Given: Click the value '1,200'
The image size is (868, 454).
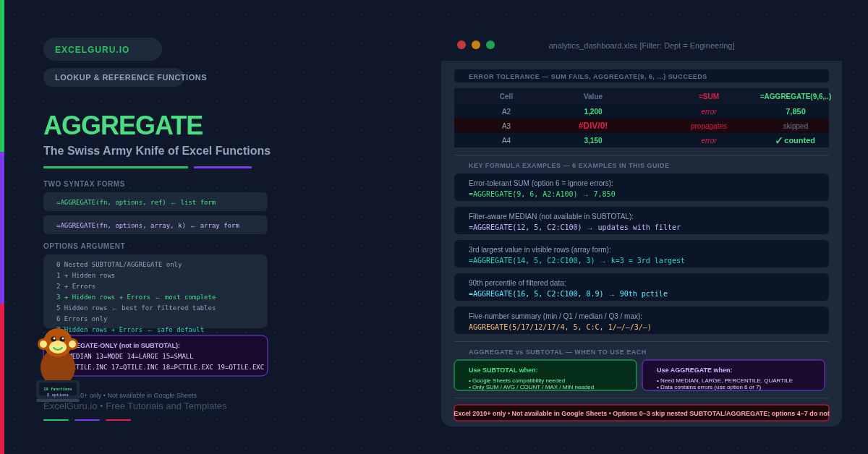Looking at the screenshot, I should tap(593, 111).
